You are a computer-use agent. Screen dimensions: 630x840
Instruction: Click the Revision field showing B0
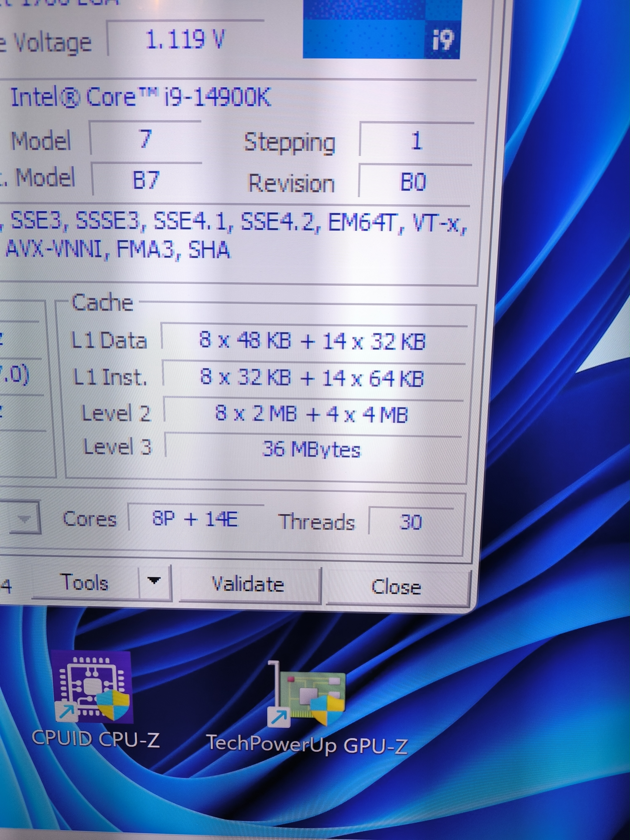click(x=414, y=182)
